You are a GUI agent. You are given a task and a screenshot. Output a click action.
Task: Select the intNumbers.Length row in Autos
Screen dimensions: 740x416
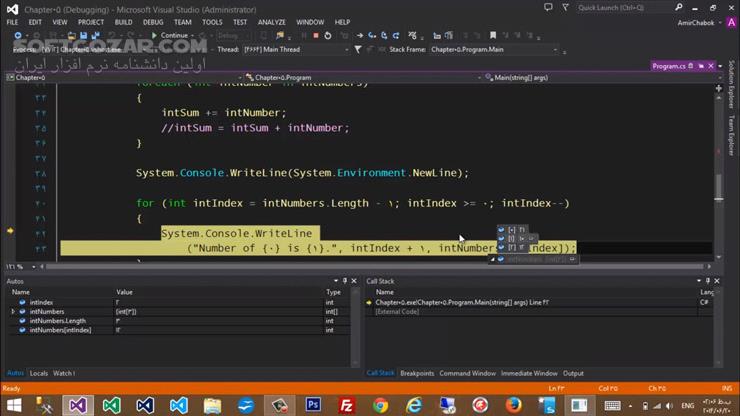coord(178,321)
